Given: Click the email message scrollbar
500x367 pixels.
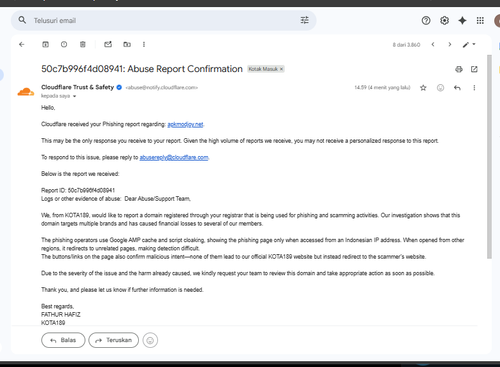Looking at the screenshot, I should [x=489, y=157].
